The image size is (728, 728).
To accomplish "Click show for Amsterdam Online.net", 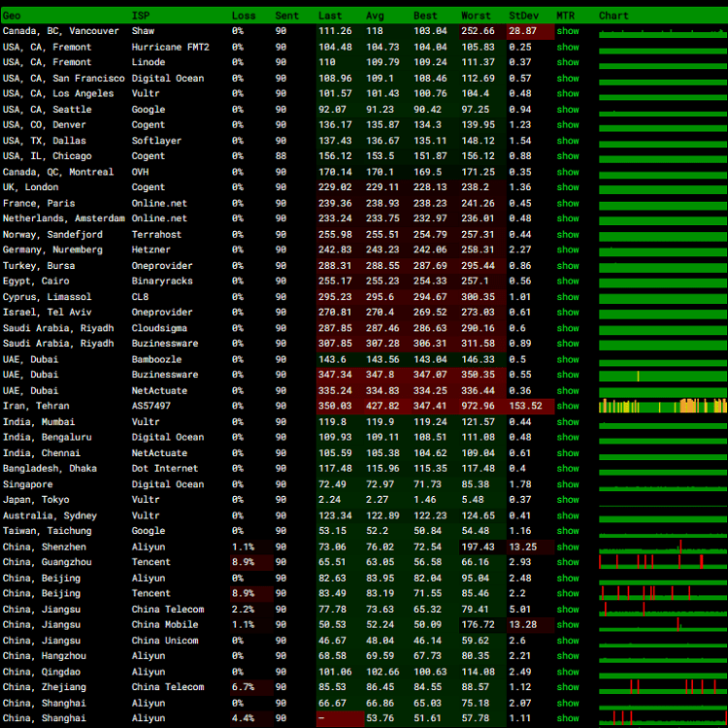I will point(568,218).
